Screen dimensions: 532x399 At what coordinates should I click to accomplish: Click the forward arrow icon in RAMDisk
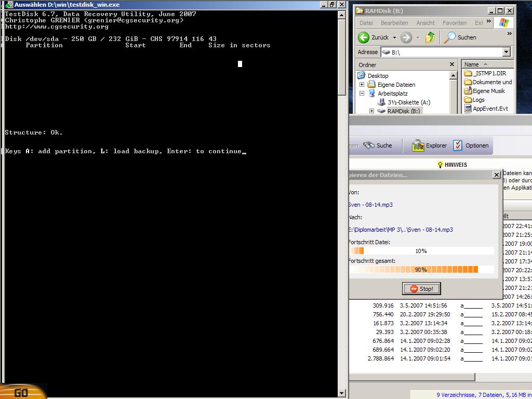click(406, 37)
